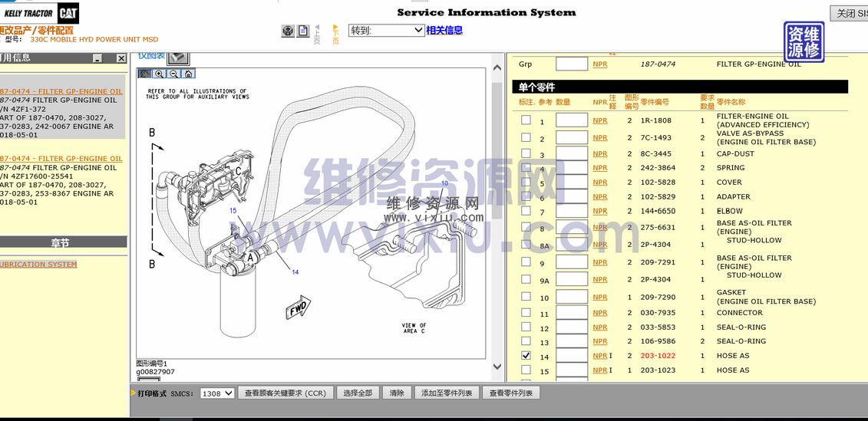Click the zoom out magnifier icon
The height and width of the screenshot is (421, 868).
point(173,74)
